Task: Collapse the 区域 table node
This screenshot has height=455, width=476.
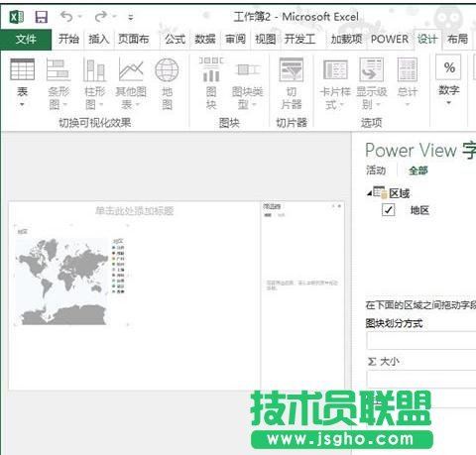Action: point(369,193)
